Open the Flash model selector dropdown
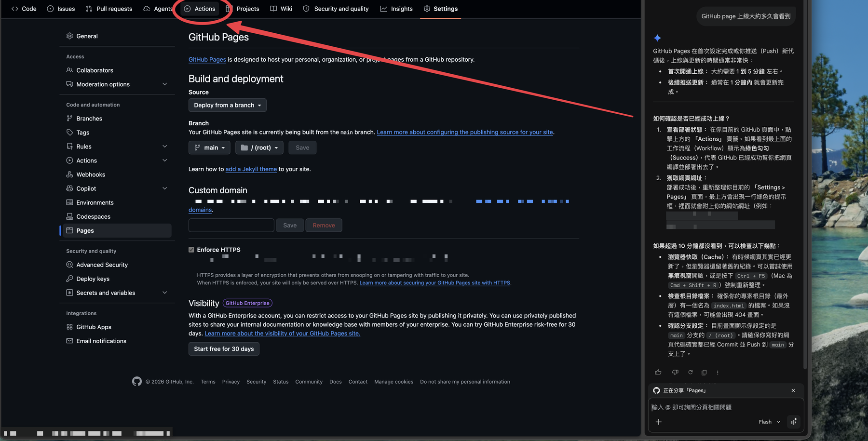 coord(769,422)
